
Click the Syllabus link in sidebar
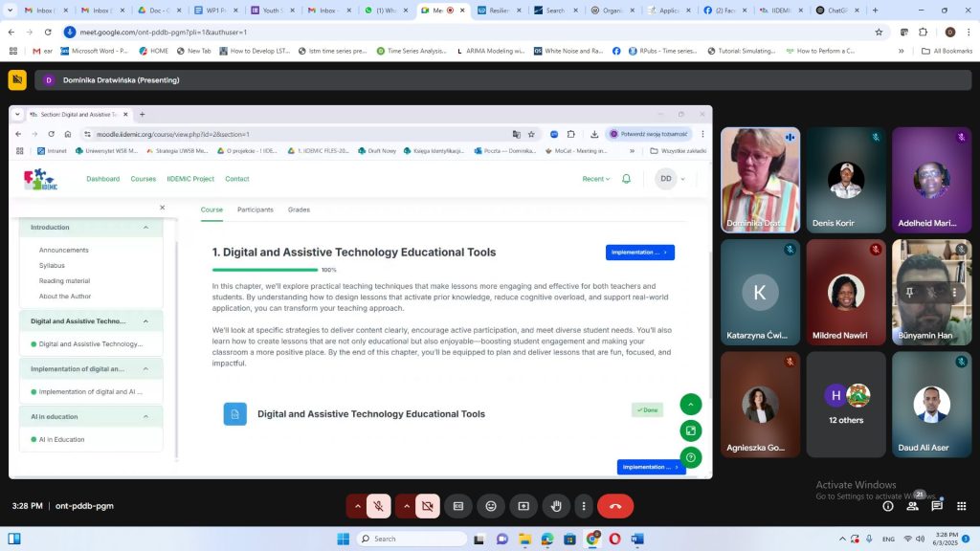pyautogui.click(x=52, y=265)
